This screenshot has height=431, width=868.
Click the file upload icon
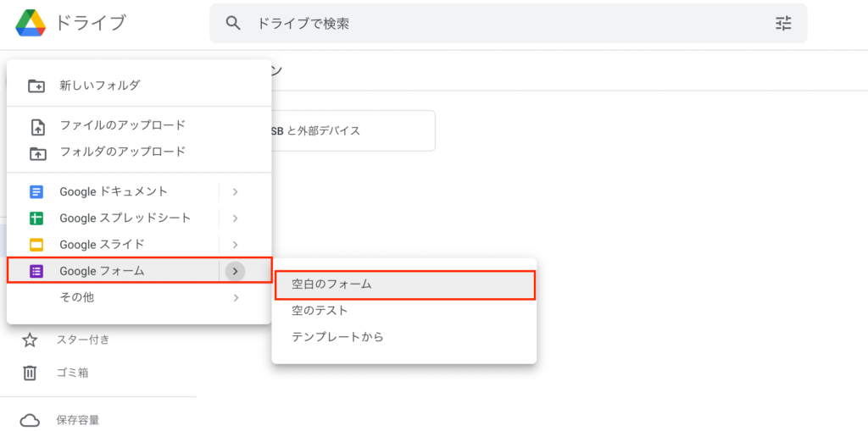tap(36, 127)
